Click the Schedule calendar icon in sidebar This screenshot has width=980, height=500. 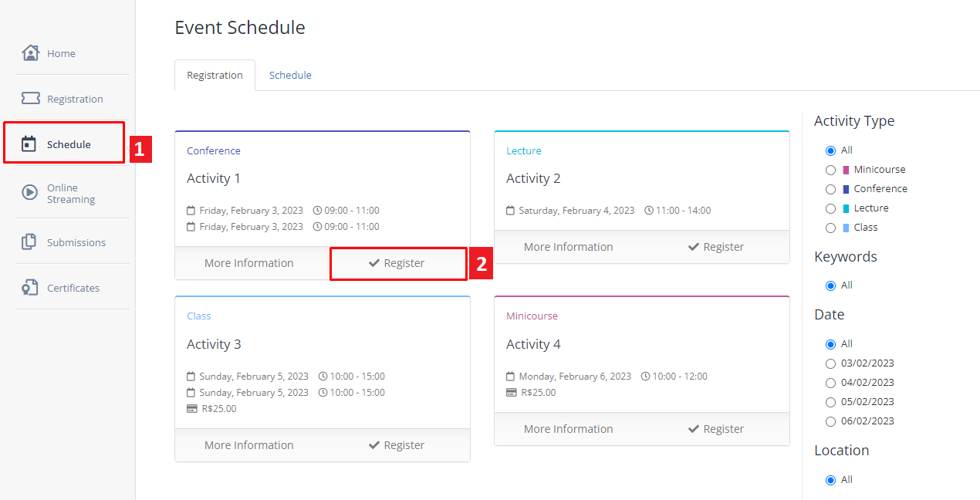(x=29, y=144)
